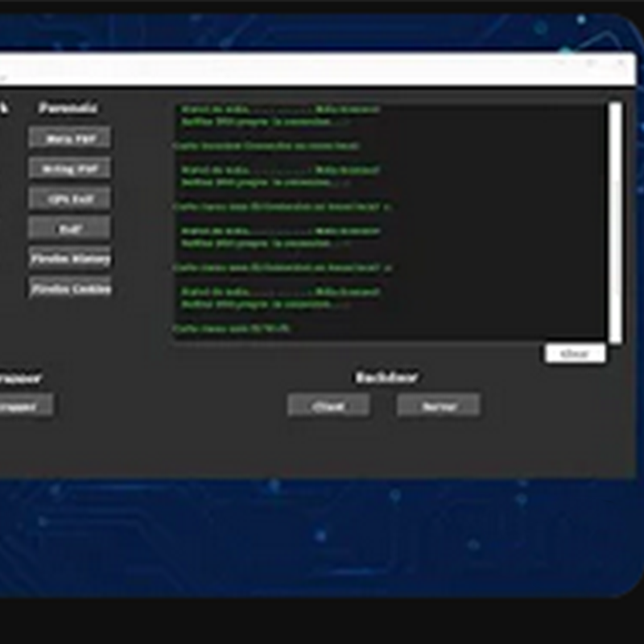Maximize the application window
The image size is (644, 644).
click(592, 64)
